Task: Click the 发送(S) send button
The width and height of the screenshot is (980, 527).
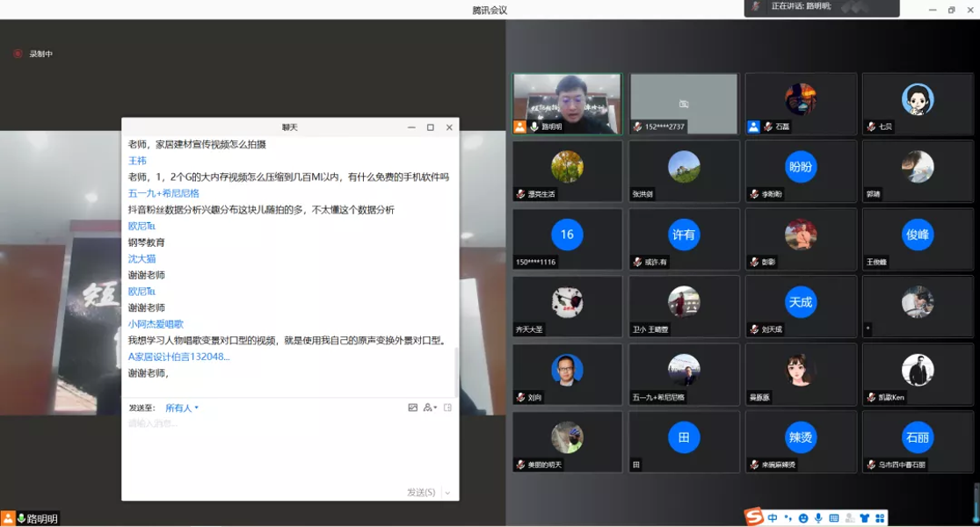Action: coord(423,493)
